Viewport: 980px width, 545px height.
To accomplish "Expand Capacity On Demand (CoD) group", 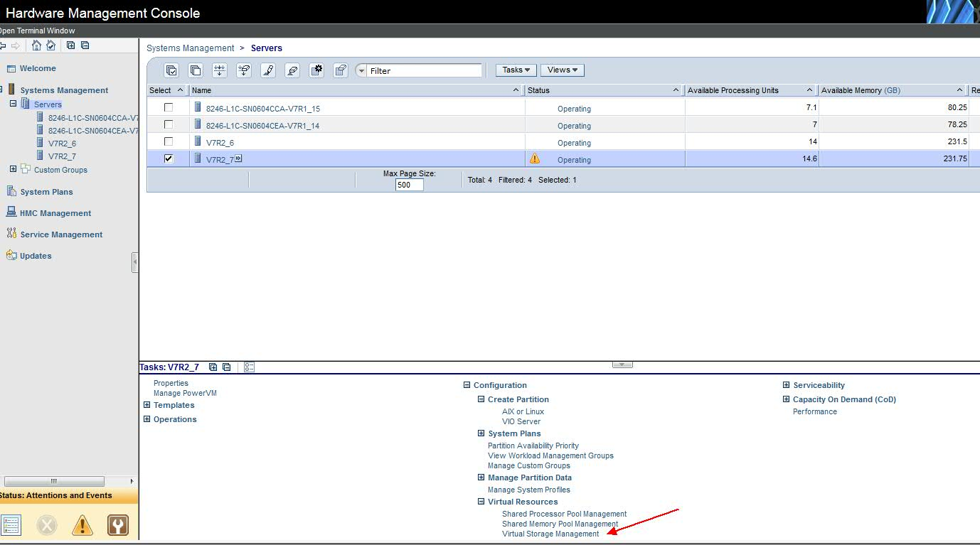I will (x=787, y=399).
